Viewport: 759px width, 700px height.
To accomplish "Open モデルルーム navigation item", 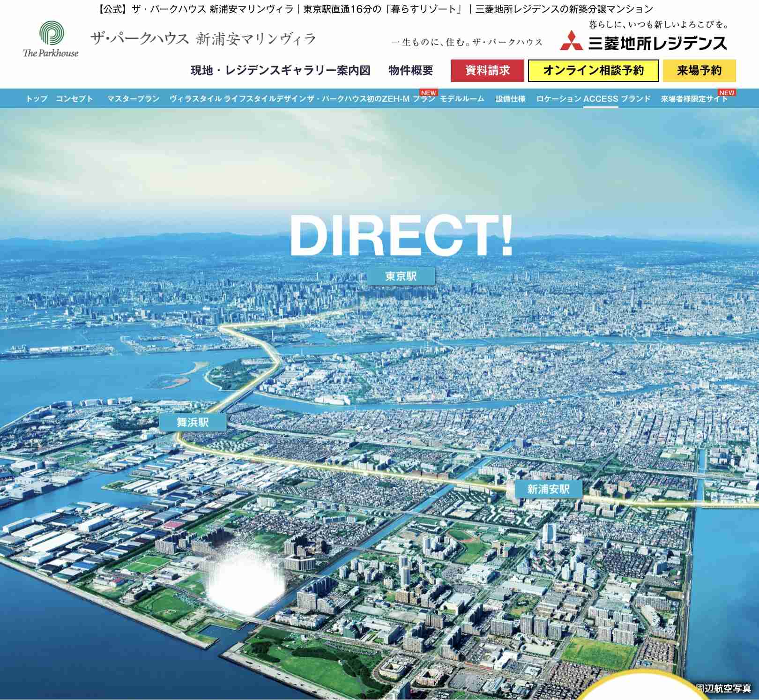I will (462, 99).
